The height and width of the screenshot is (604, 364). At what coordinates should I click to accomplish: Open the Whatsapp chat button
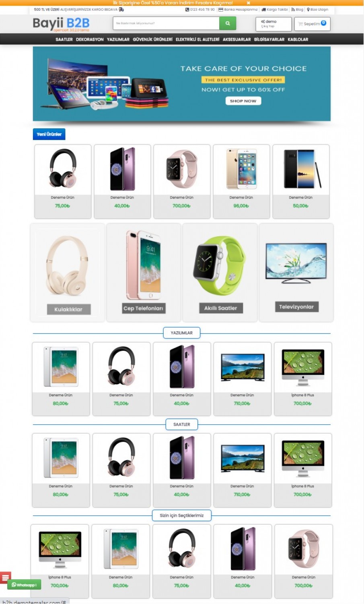pos(24,585)
